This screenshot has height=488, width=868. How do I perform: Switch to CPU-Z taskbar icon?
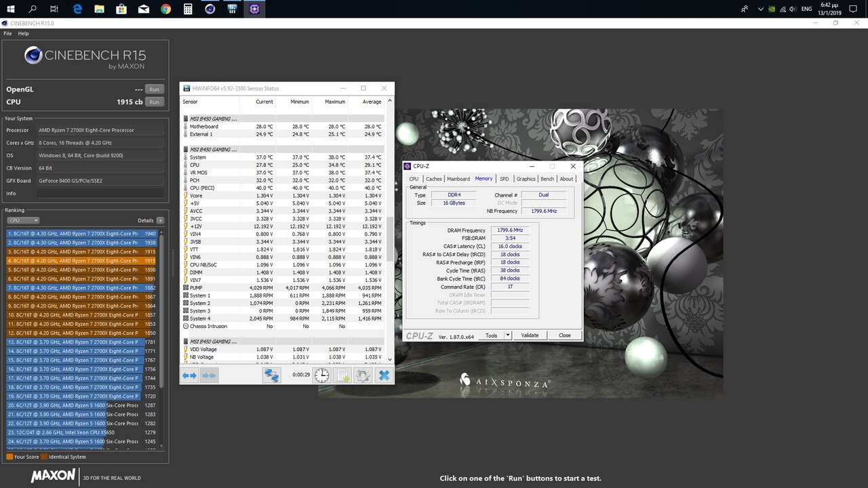pyautogui.click(x=254, y=9)
